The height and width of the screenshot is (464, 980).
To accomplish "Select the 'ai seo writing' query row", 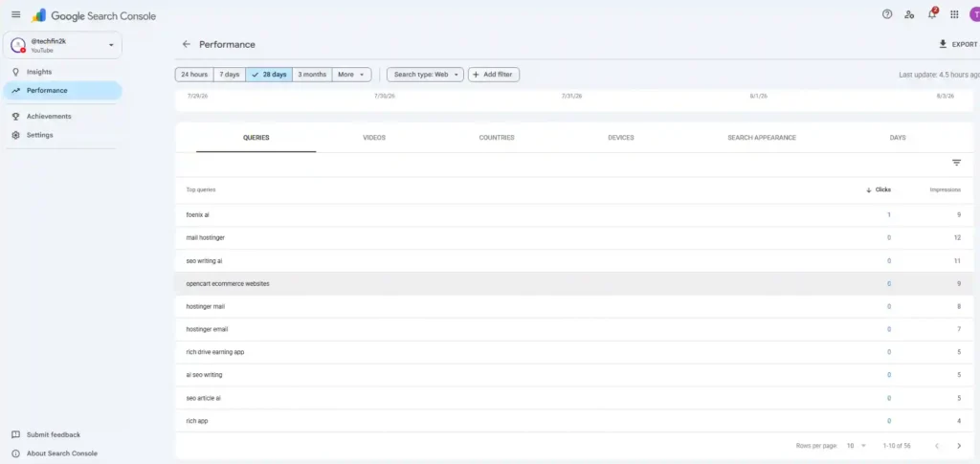I will click(574, 375).
